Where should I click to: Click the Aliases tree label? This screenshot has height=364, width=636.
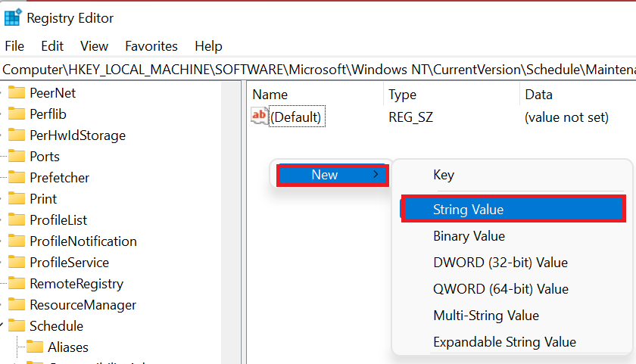click(x=68, y=347)
